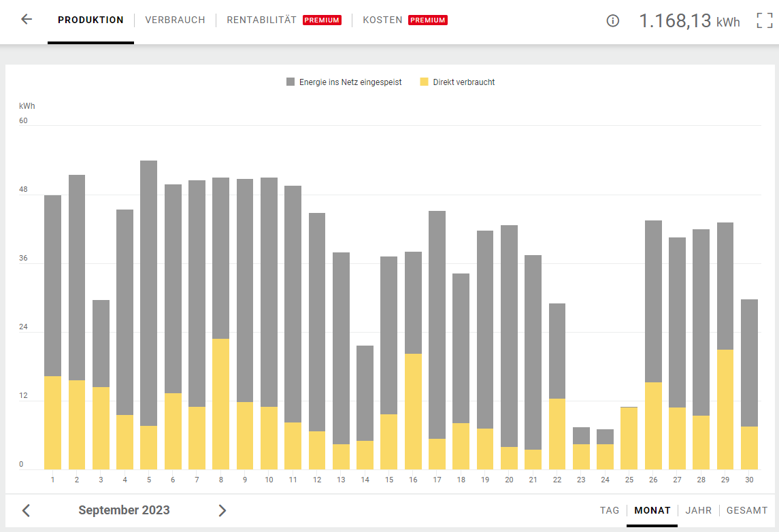Image resolution: width=779 pixels, height=532 pixels.
Task: Click PREMIUM badge next to Kosten
Action: pyautogui.click(x=427, y=20)
